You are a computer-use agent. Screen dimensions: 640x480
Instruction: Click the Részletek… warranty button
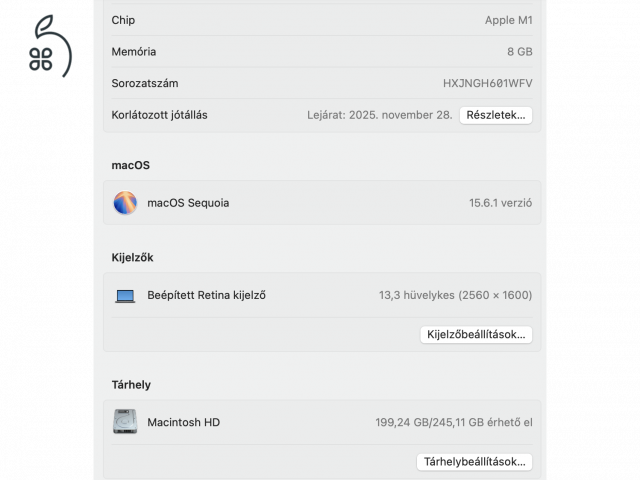[496, 115]
